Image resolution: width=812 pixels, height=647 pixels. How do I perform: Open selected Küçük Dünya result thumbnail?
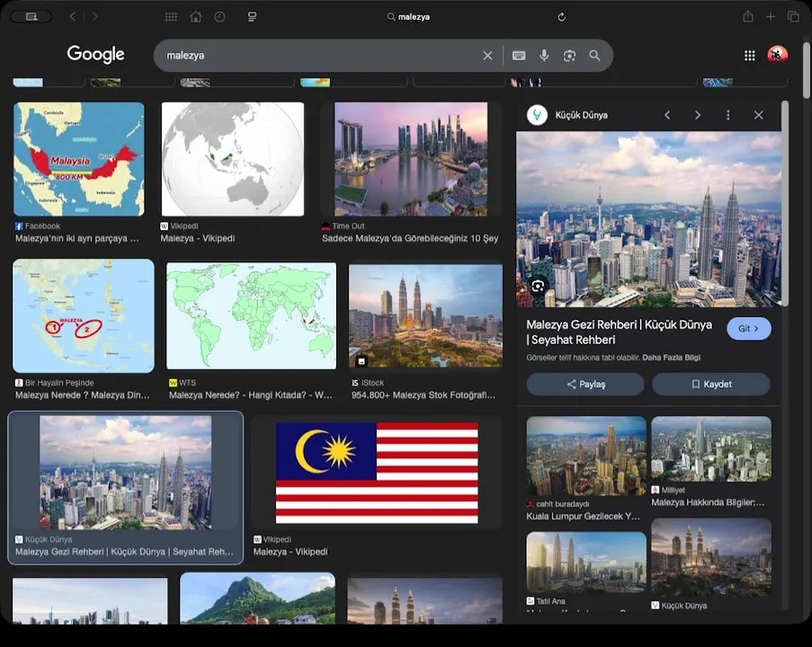tap(125, 473)
